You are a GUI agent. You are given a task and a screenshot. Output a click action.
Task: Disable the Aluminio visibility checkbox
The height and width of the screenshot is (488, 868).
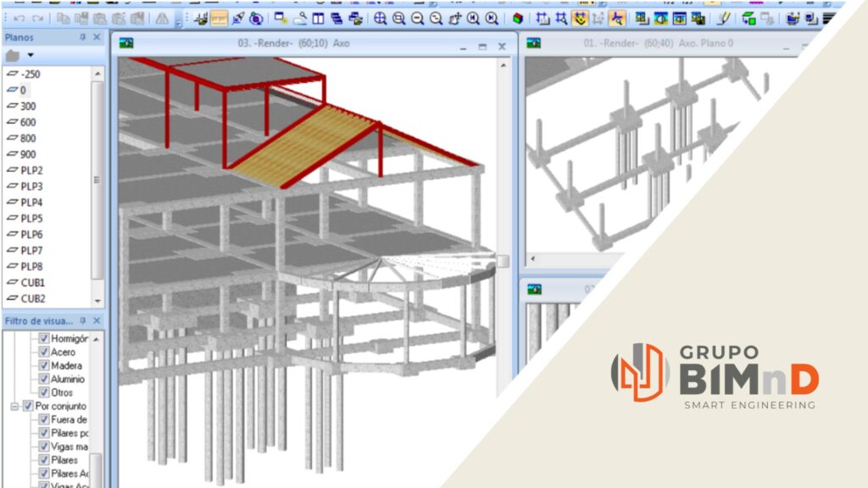click(x=44, y=379)
